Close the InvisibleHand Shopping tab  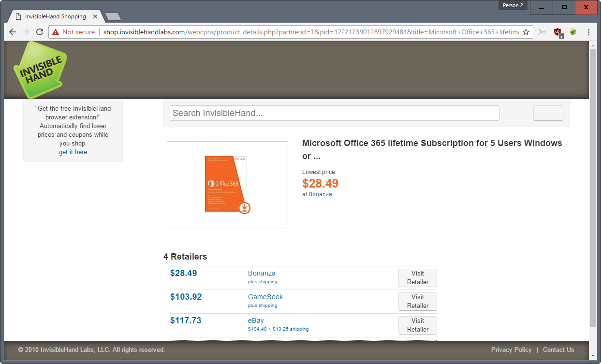tap(95, 16)
